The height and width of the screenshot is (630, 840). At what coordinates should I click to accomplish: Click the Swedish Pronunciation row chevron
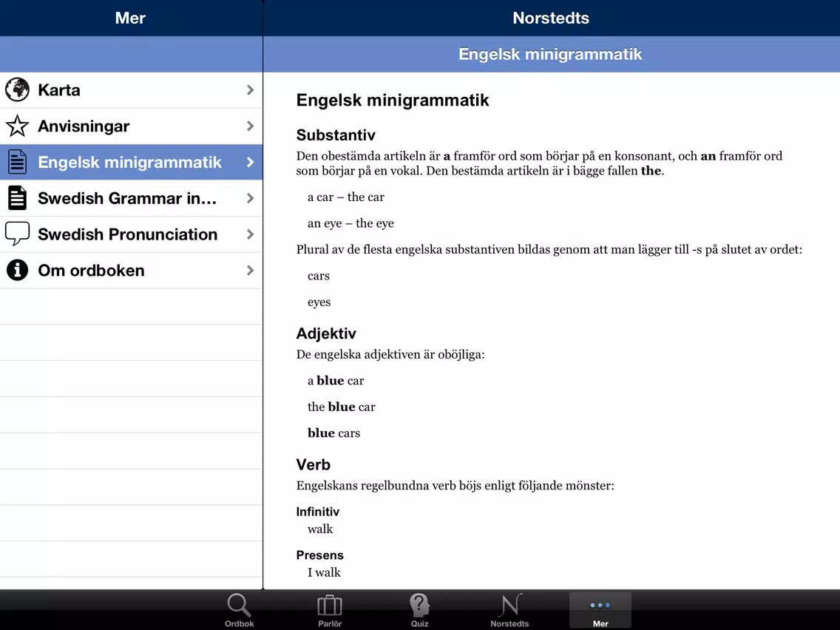[x=250, y=234]
